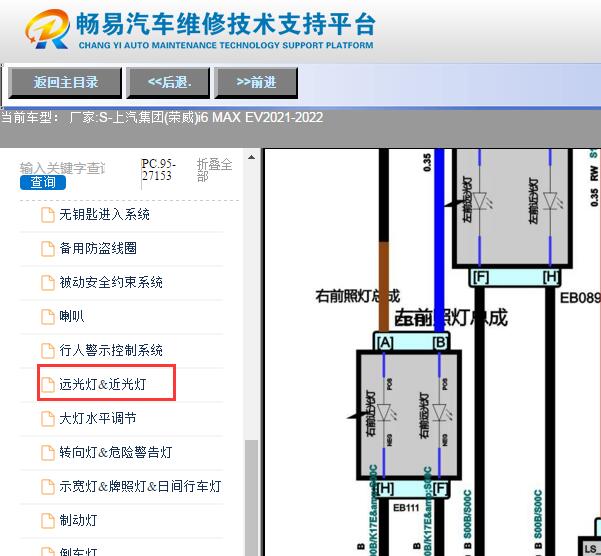Open the 行人警示控制系统 entry
The width and height of the screenshot is (601, 556).
point(111,350)
